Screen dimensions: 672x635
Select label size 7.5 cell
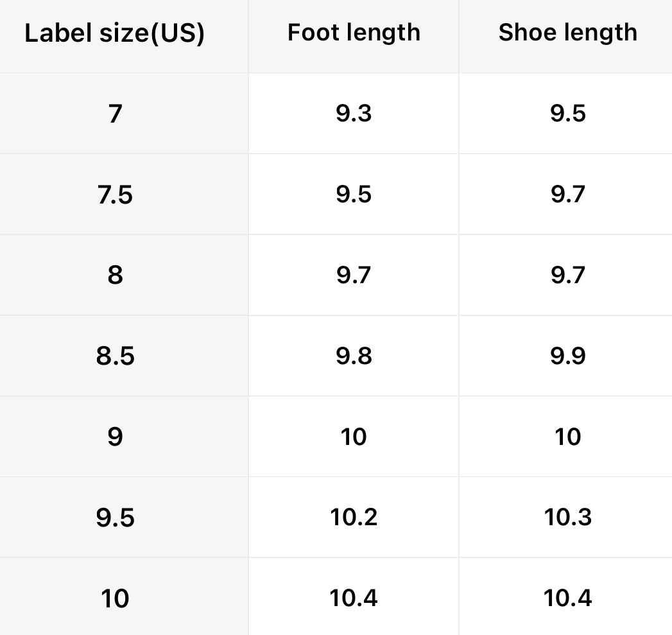tap(115, 195)
